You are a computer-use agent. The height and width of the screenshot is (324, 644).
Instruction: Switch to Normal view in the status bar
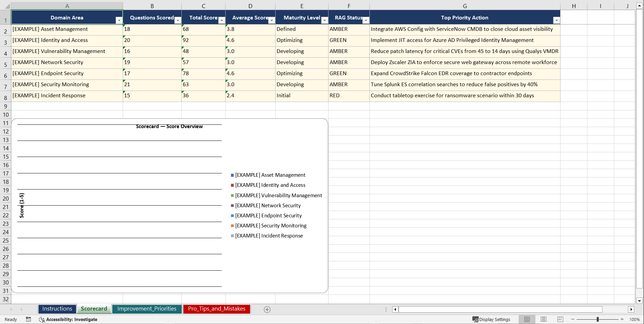coord(527,319)
